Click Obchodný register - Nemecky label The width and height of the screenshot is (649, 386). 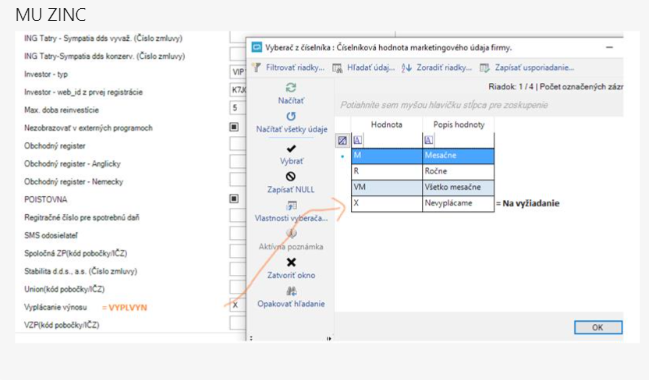pos(73,182)
